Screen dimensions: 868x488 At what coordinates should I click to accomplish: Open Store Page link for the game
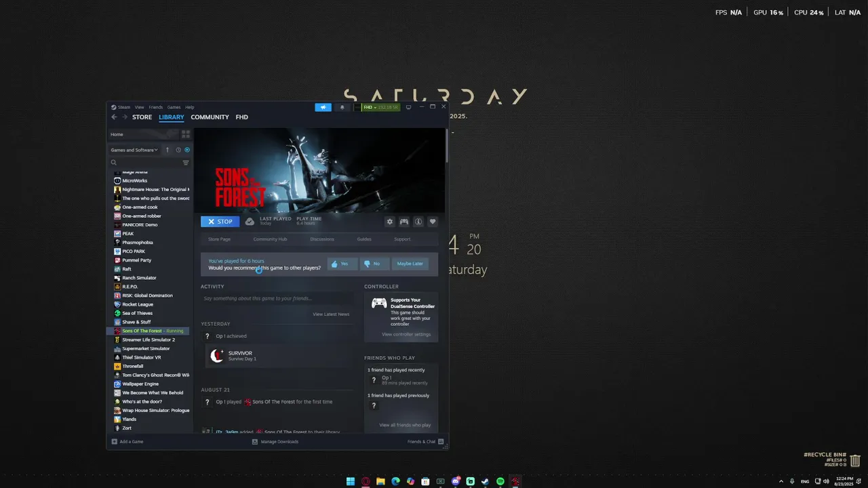(219, 239)
